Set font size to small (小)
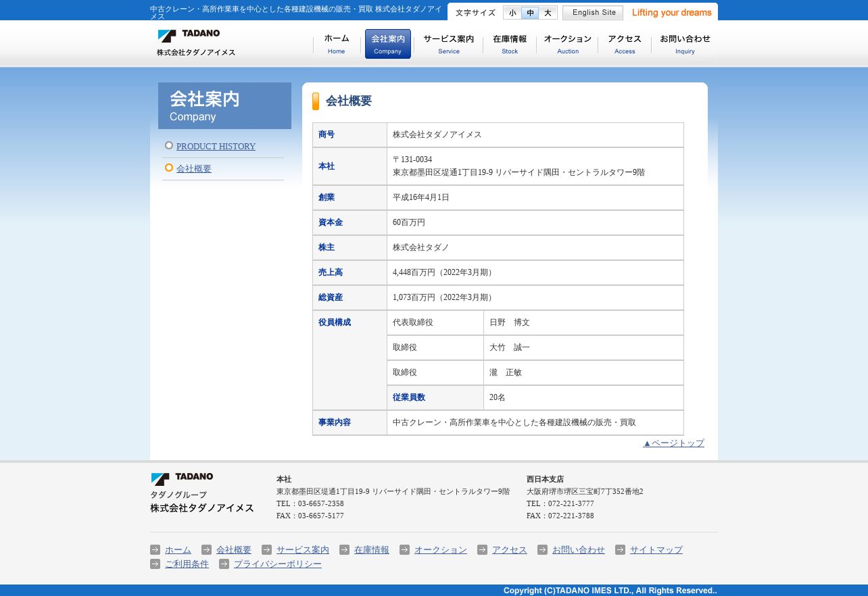The height and width of the screenshot is (596, 868). [512, 13]
